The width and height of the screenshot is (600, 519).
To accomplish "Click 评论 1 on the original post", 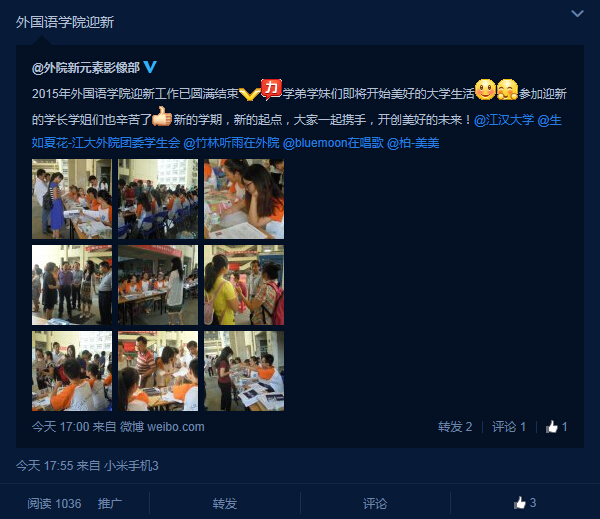I will click(509, 427).
